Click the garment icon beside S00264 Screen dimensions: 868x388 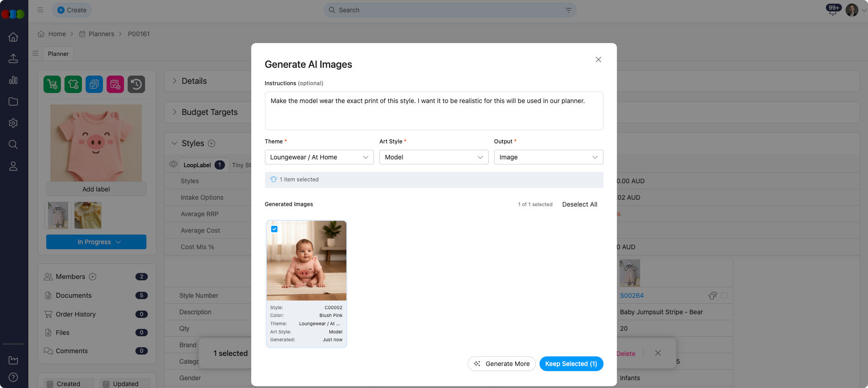coord(712,295)
